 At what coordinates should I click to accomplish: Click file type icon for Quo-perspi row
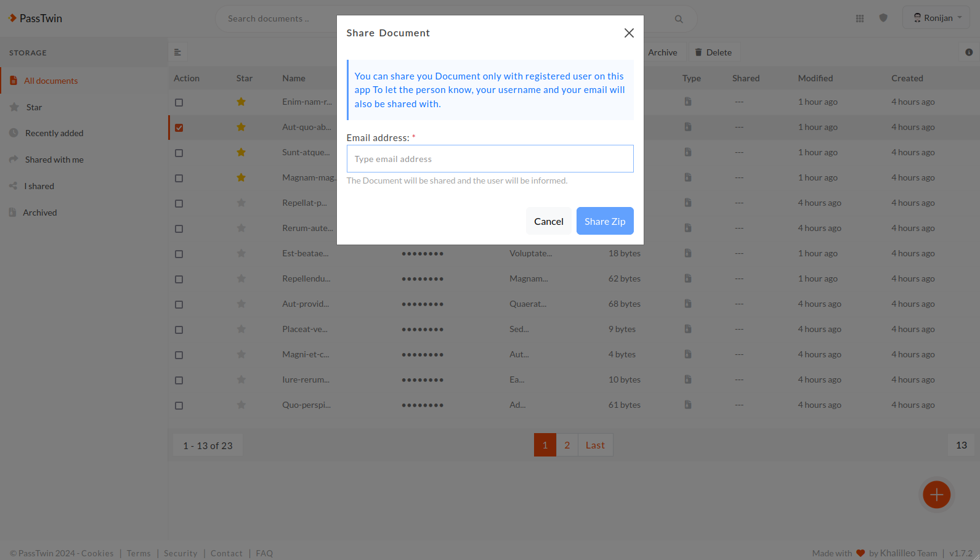tap(687, 405)
